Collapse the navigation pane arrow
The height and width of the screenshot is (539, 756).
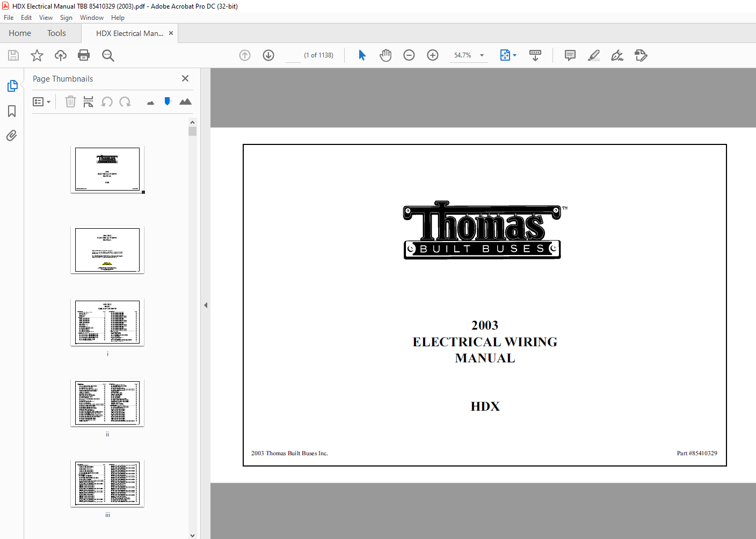coord(206,305)
